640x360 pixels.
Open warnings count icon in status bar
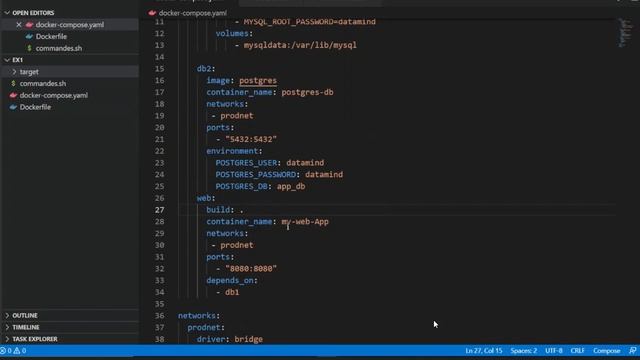click(x=17, y=351)
